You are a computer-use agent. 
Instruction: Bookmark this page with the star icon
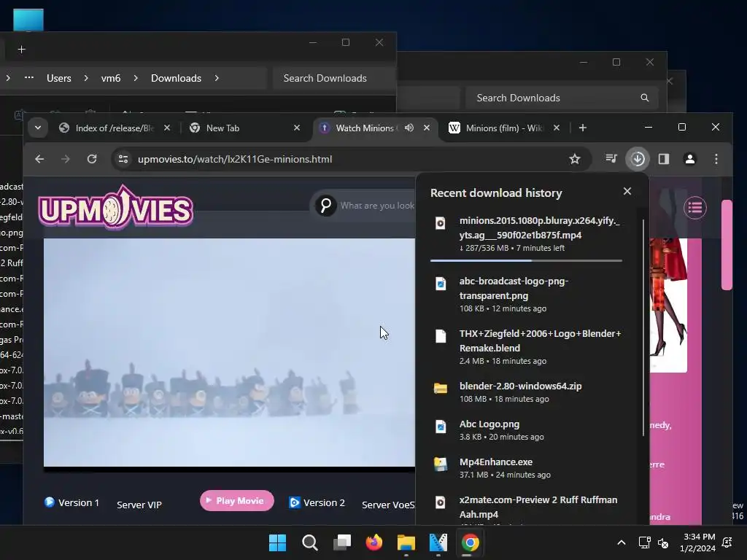coord(575,159)
